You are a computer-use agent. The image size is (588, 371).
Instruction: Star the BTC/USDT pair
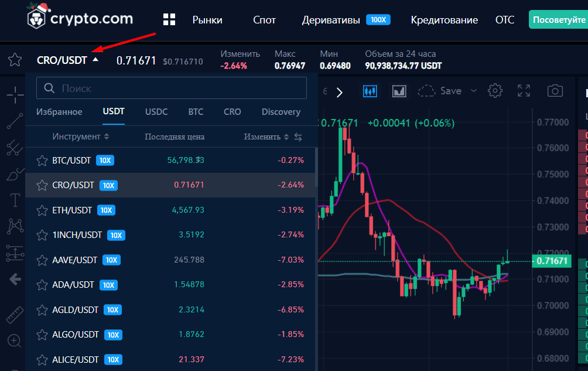pos(42,161)
